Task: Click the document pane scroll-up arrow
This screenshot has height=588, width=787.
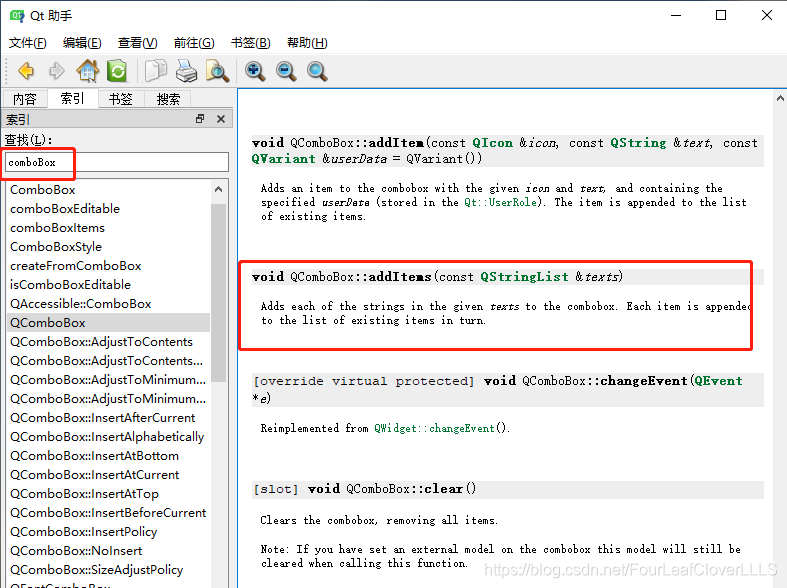Action: point(780,98)
